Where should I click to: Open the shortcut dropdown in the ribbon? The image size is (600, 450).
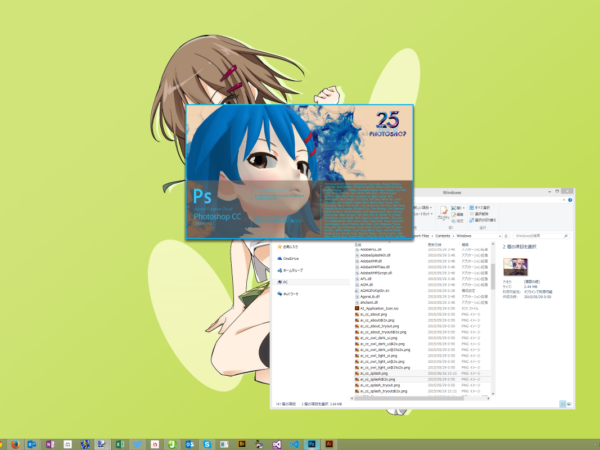(423, 214)
